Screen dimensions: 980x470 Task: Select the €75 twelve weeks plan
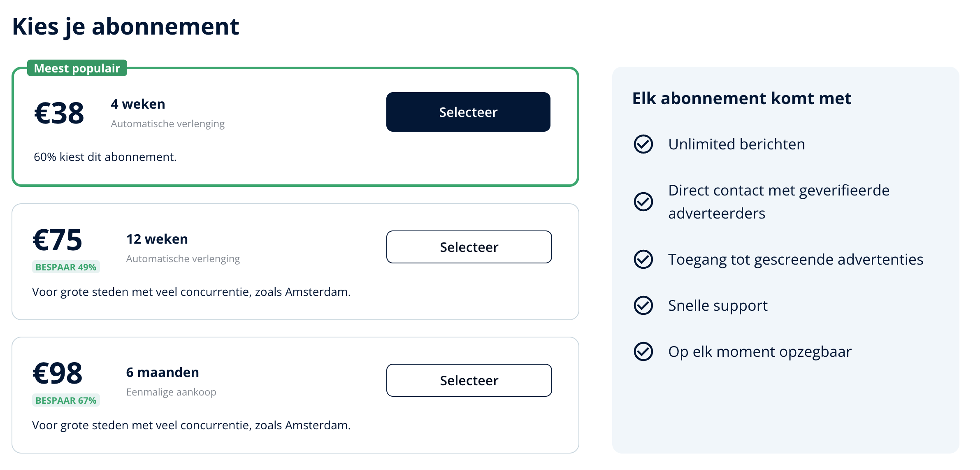[469, 247]
